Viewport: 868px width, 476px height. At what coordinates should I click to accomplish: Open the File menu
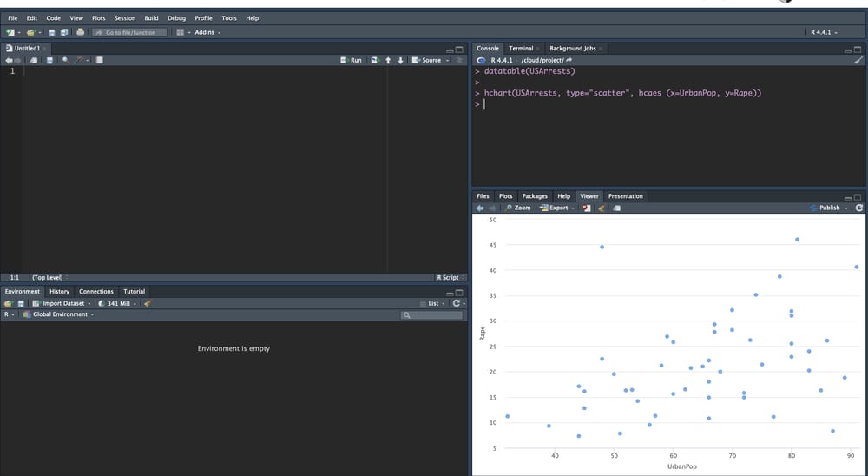13,18
